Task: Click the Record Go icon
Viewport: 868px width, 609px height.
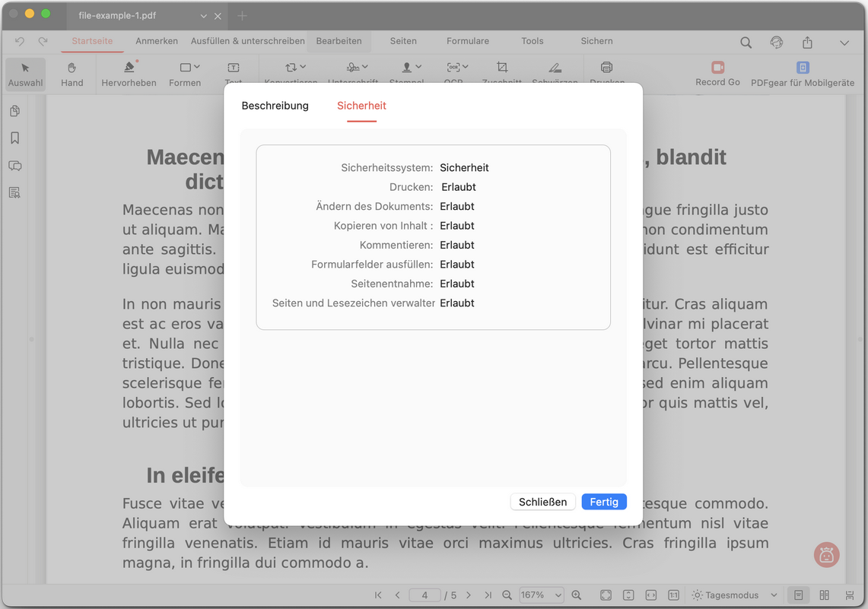Action: tap(716, 68)
